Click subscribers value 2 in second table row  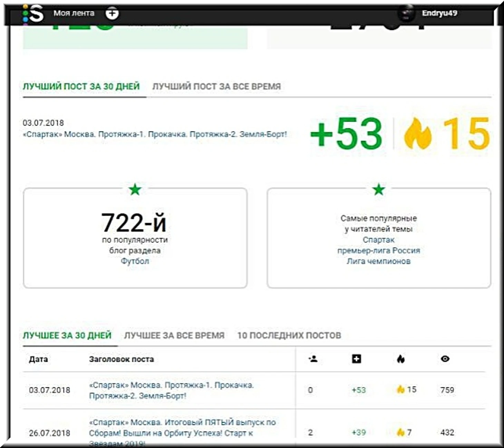point(310,432)
